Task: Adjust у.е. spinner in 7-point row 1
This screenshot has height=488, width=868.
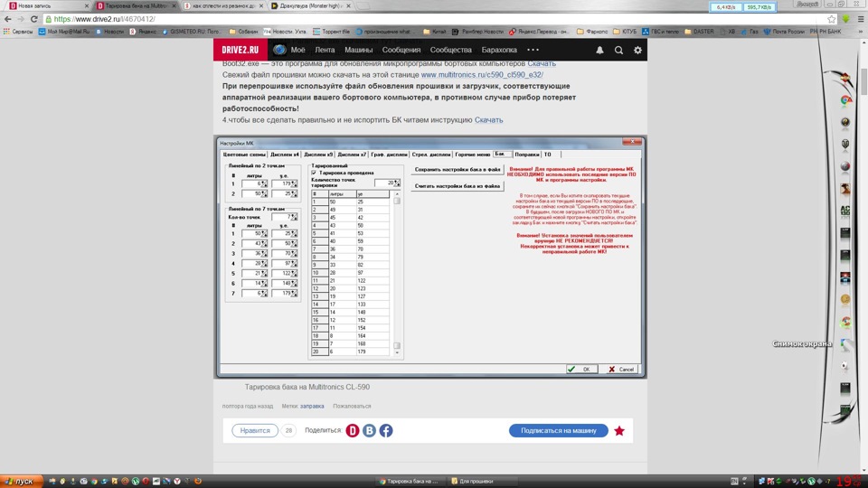Action: 294,233
